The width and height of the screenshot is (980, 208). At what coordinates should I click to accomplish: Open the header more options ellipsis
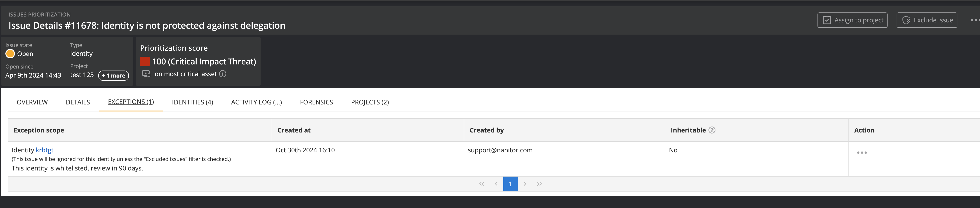[x=974, y=20]
